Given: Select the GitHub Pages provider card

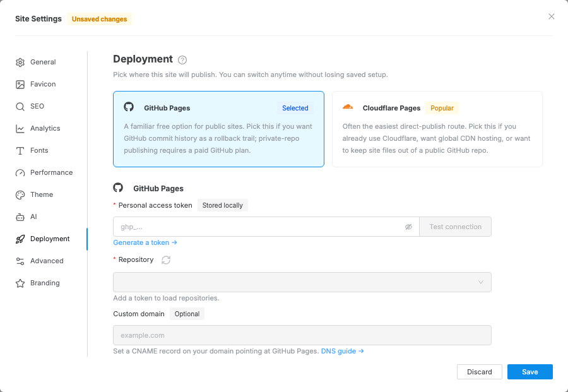Looking at the screenshot, I should point(218,129).
